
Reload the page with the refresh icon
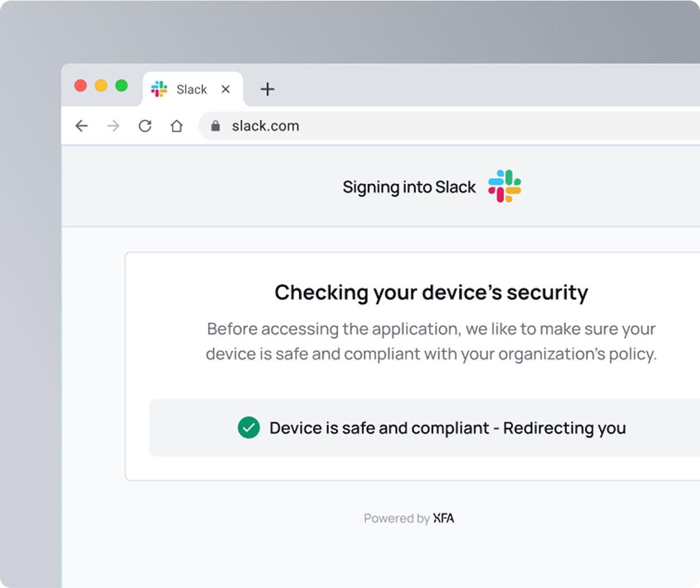145,125
